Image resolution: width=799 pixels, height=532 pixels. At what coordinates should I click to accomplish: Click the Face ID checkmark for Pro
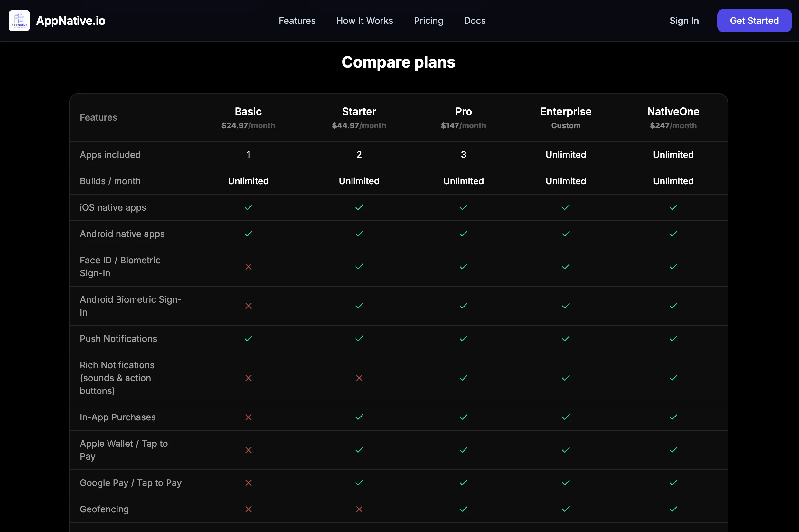click(x=463, y=267)
